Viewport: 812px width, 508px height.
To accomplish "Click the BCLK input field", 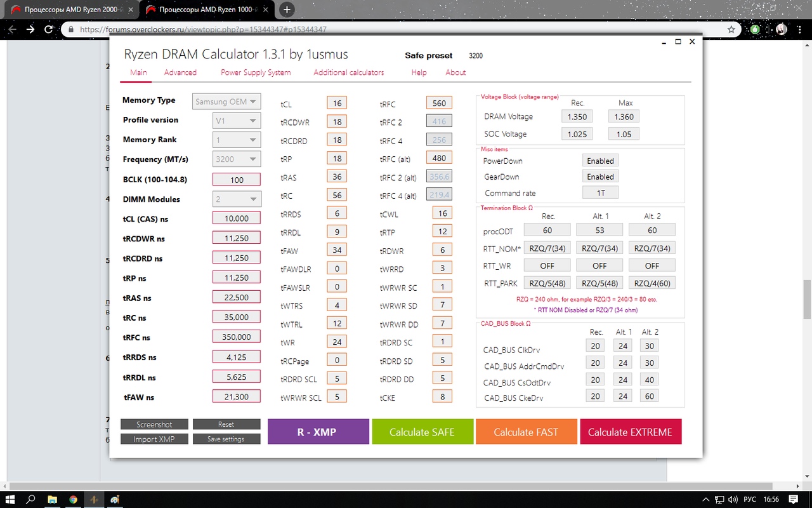I will (x=237, y=180).
